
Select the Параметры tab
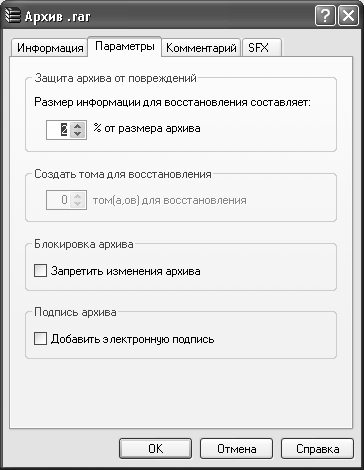[125, 46]
